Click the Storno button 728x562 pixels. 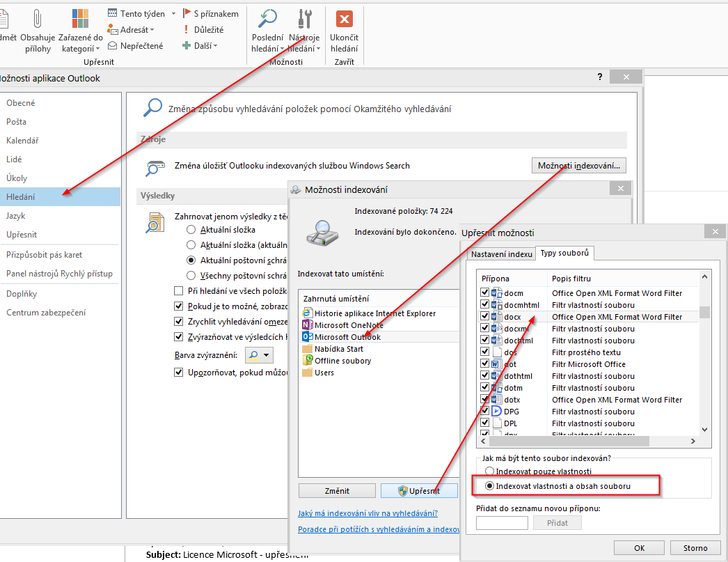tap(695, 547)
